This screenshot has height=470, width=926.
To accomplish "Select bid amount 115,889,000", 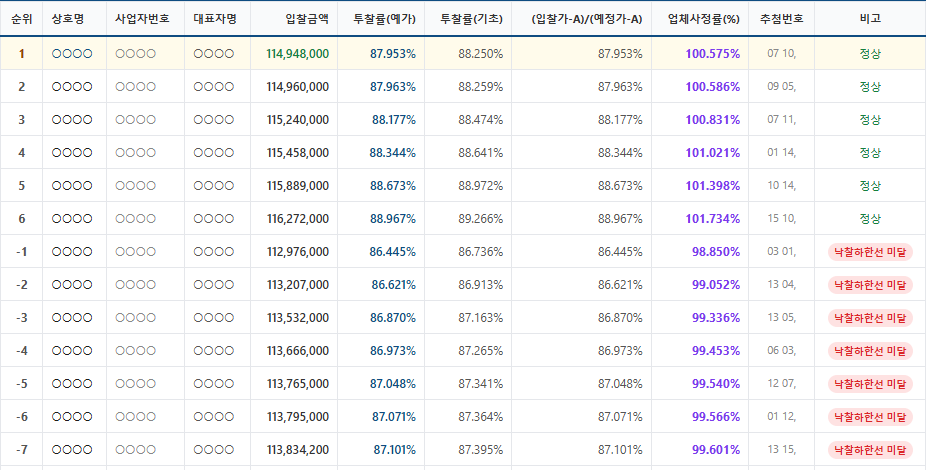I will point(298,186).
